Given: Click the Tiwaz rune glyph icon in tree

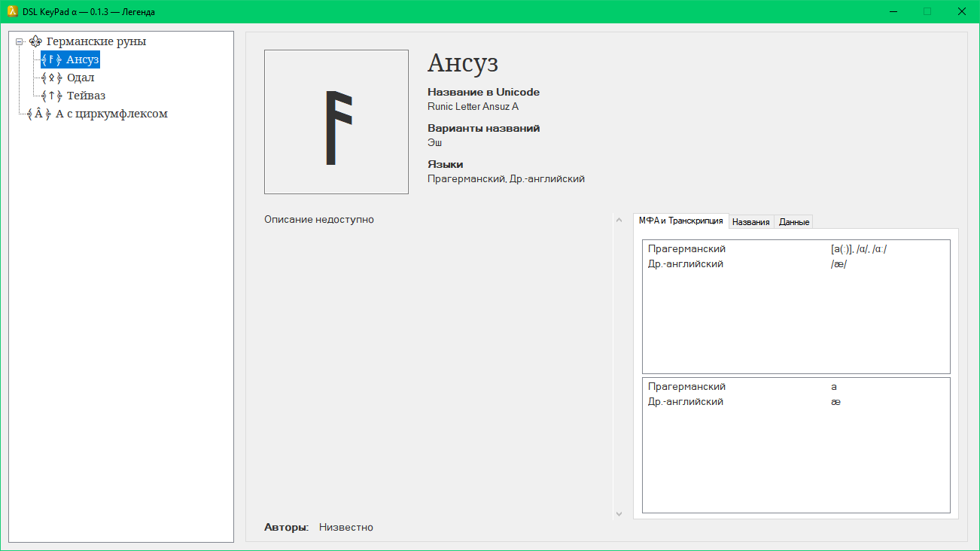Looking at the screenshot, I should point(52,96).
